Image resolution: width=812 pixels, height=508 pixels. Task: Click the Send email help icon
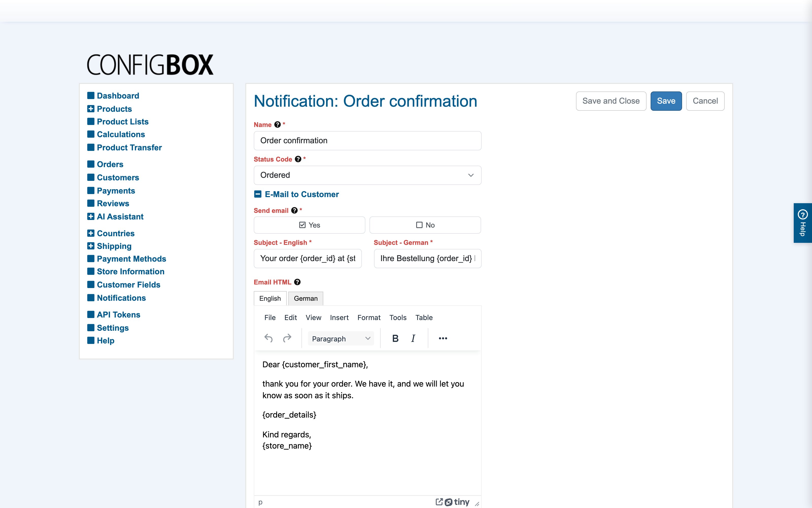(294, 210)
